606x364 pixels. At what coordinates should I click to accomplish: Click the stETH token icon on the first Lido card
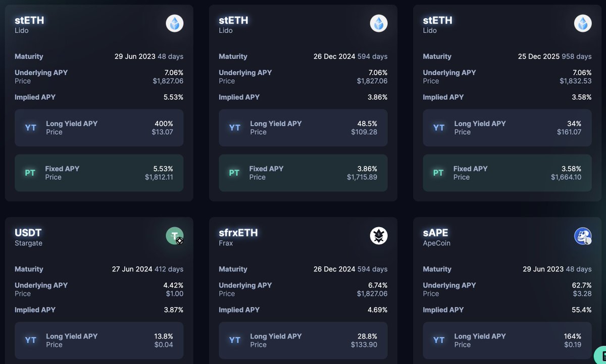[x=175, y=23]
